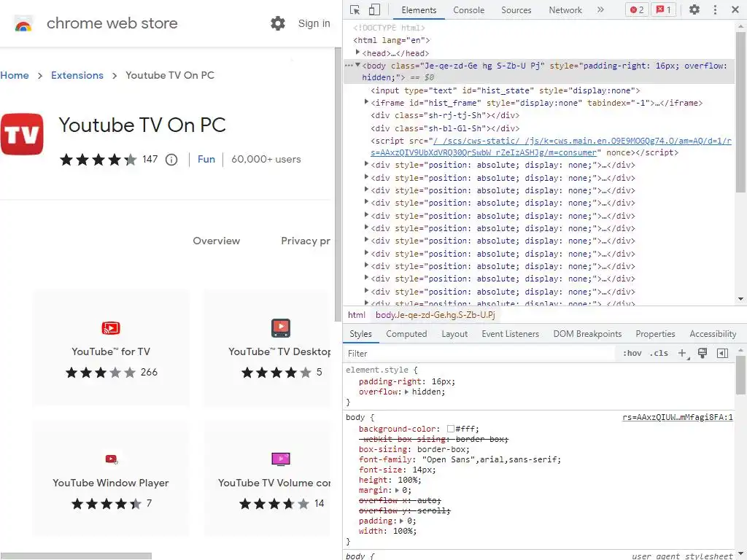This screenshot has height=560, width=747.
Task: Open the Elements tab
Action: pyautogui.click(x=419, y=10)
